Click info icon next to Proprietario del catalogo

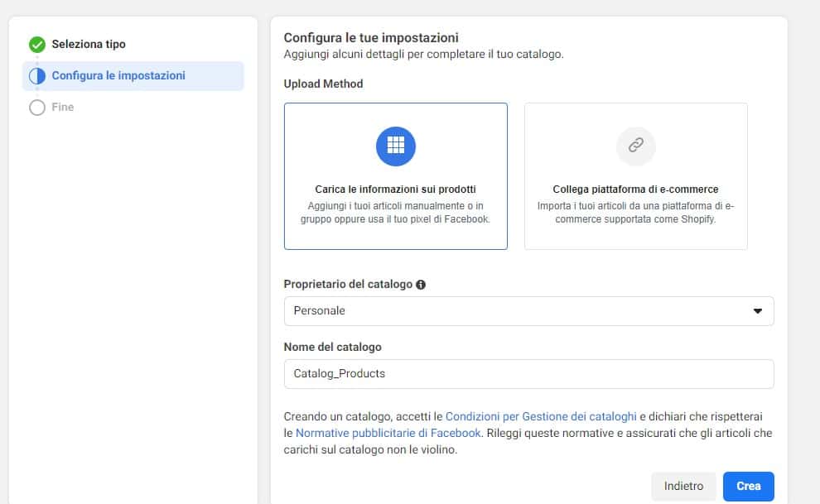point(421,285)
